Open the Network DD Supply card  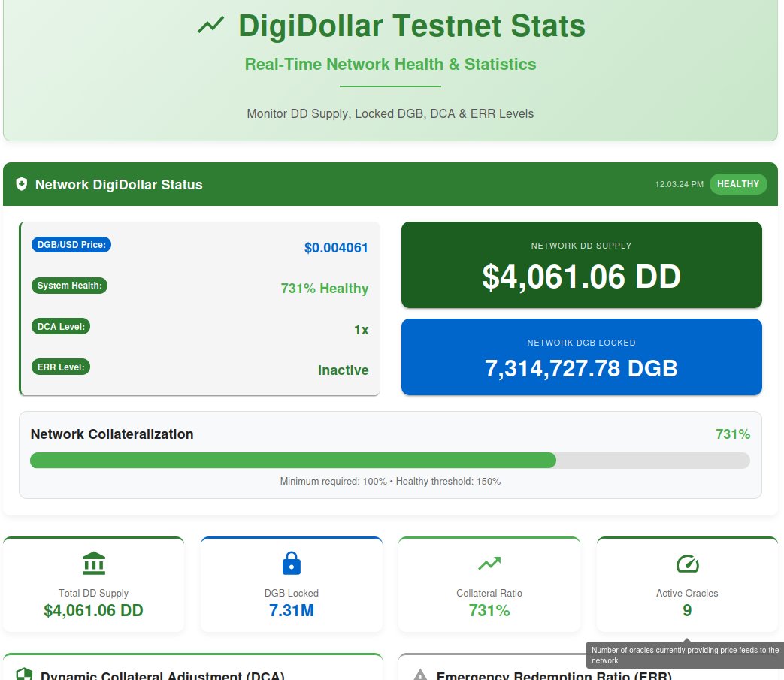point(581,264)
